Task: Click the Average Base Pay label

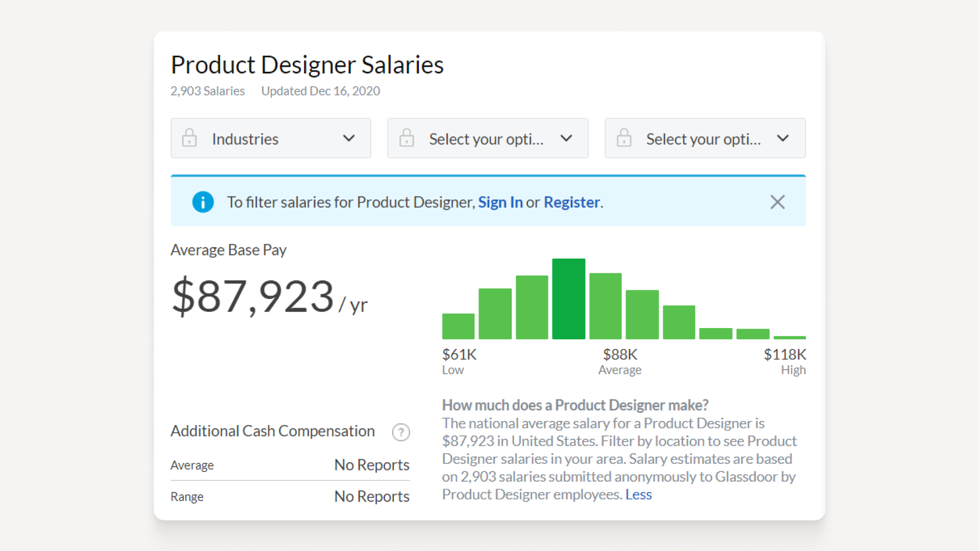Action: 229,249
